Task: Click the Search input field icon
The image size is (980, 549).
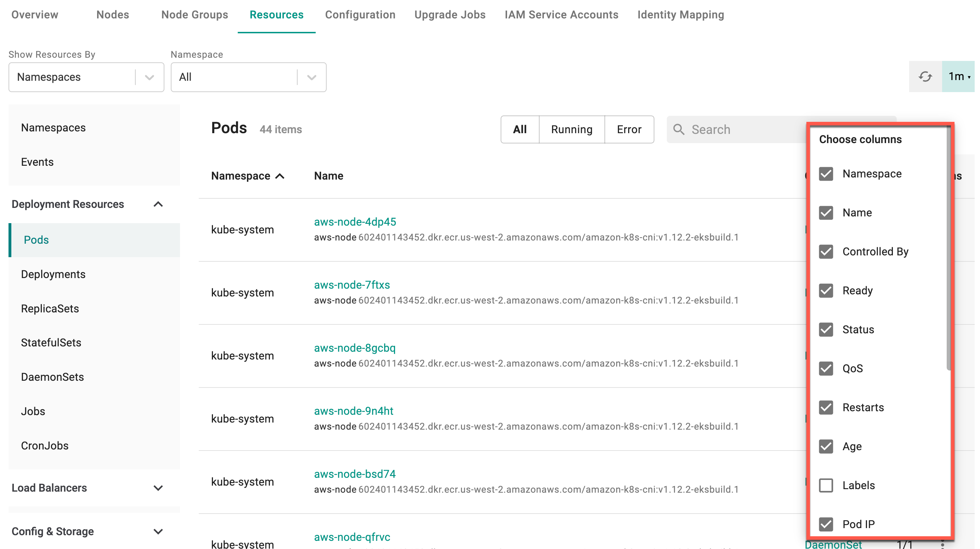Action: click(x=679, y=129)
